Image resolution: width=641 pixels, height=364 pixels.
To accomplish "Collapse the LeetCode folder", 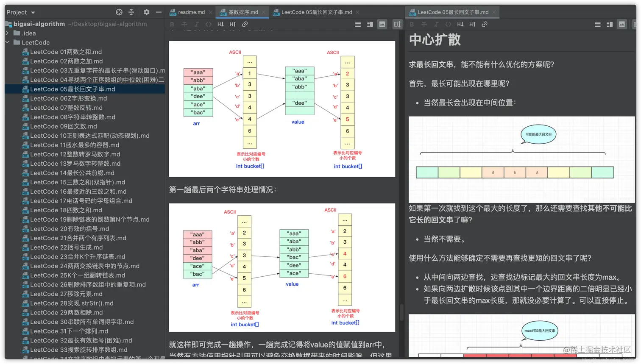I will [x=7, y=42].
